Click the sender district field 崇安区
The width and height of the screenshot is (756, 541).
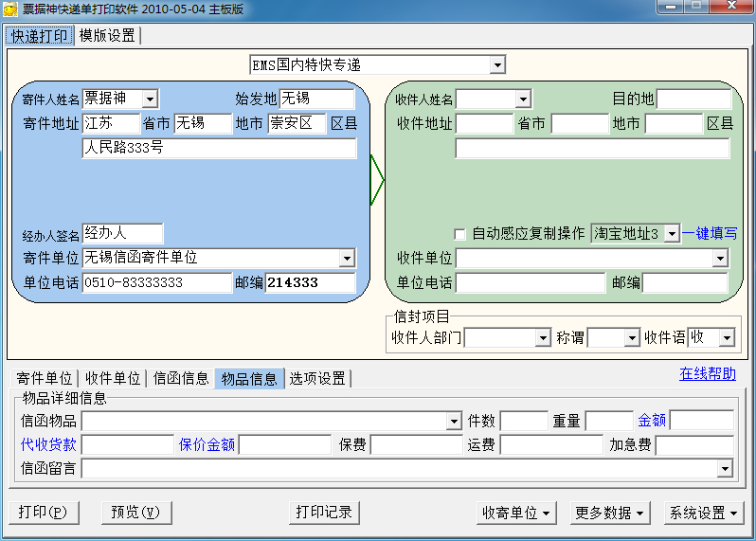[x=297, y=123]
